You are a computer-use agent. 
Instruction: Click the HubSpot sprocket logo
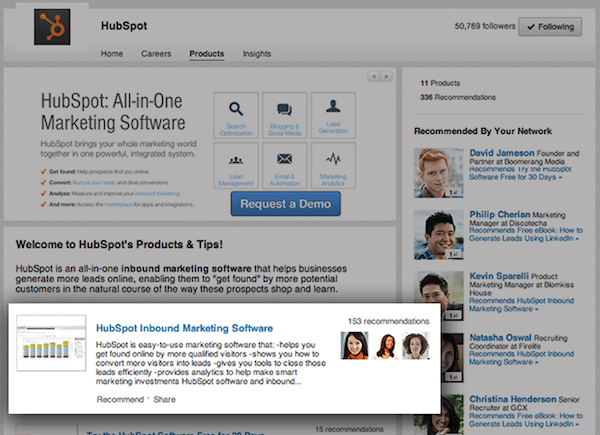pyautogui.click(x=52, y=27)
